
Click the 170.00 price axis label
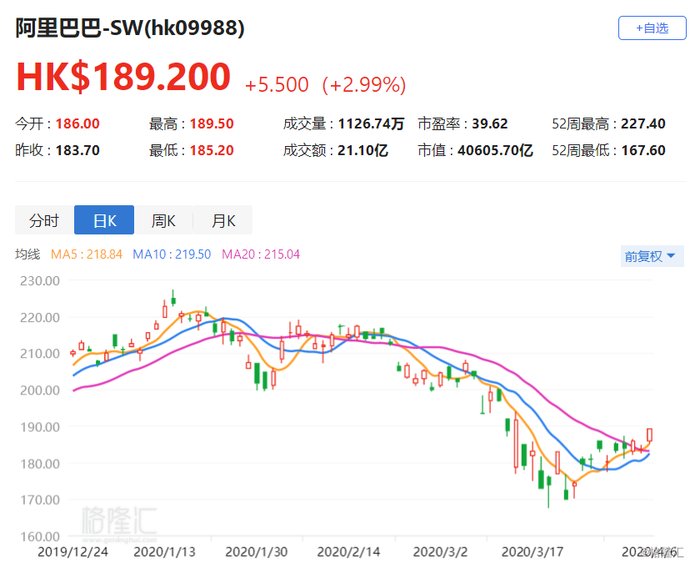tap(40, 500)
